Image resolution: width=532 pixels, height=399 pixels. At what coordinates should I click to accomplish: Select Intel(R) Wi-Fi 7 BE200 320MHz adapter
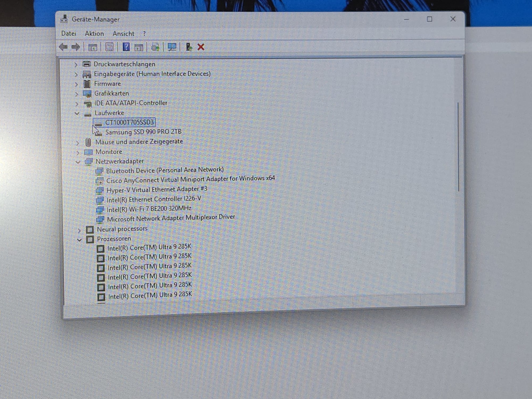[149, 209]
